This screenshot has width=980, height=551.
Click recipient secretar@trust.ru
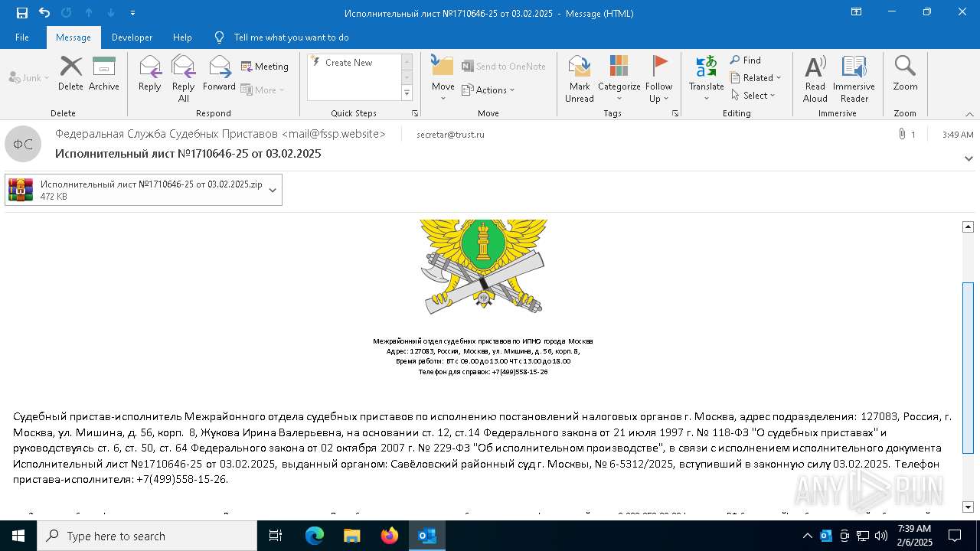[x=450, y=135]
